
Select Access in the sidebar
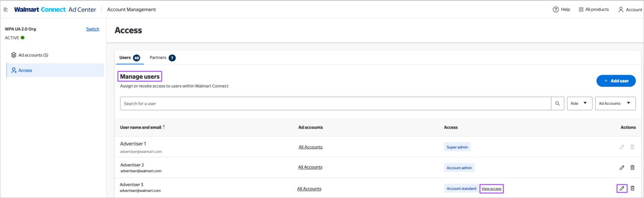pyautogui.click(x=55, y=71)
